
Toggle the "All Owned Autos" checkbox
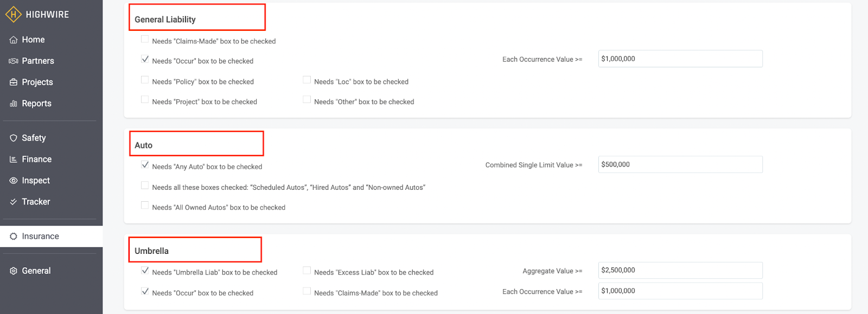tap(145, 206)
